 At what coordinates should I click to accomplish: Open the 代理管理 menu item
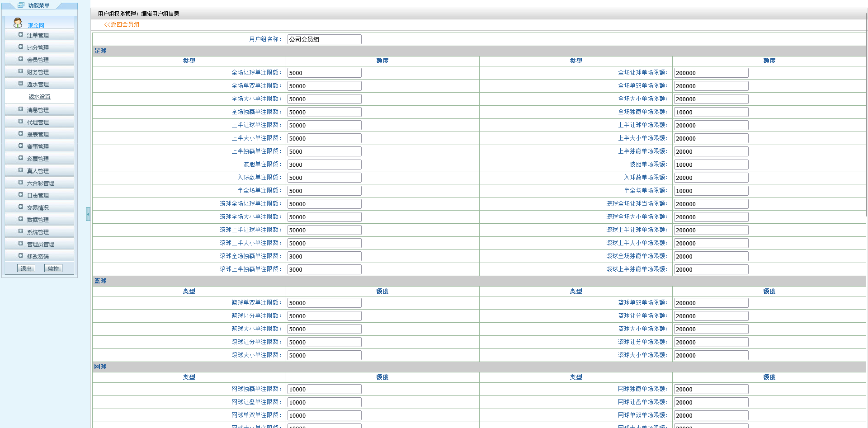[38, 122]
